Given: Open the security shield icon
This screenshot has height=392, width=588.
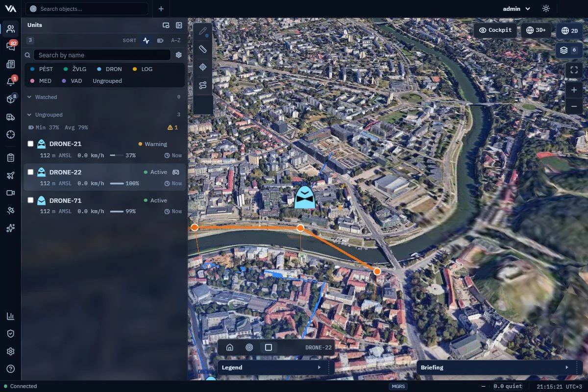Looking at the screenshot, I should (x=11, y=334).
